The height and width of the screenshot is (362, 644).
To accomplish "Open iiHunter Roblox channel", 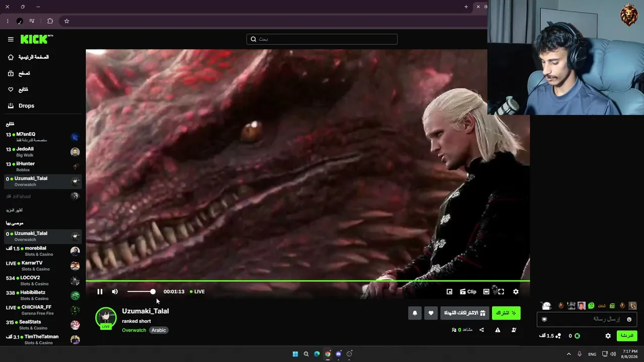I will pos(43,166).
